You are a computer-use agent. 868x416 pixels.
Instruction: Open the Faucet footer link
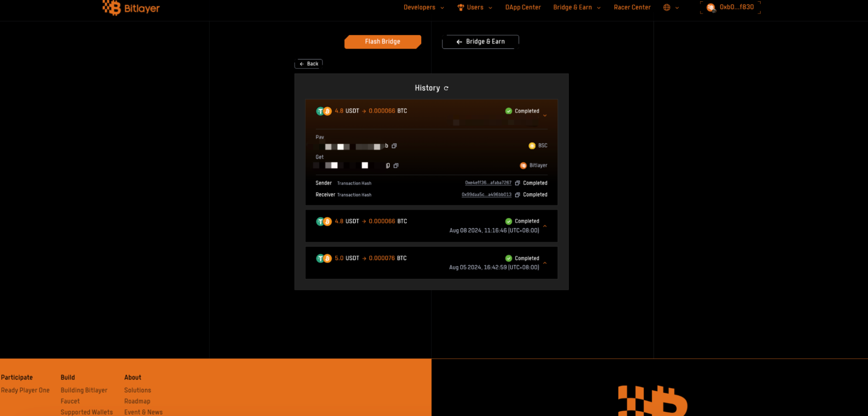(x=70, y=401)
